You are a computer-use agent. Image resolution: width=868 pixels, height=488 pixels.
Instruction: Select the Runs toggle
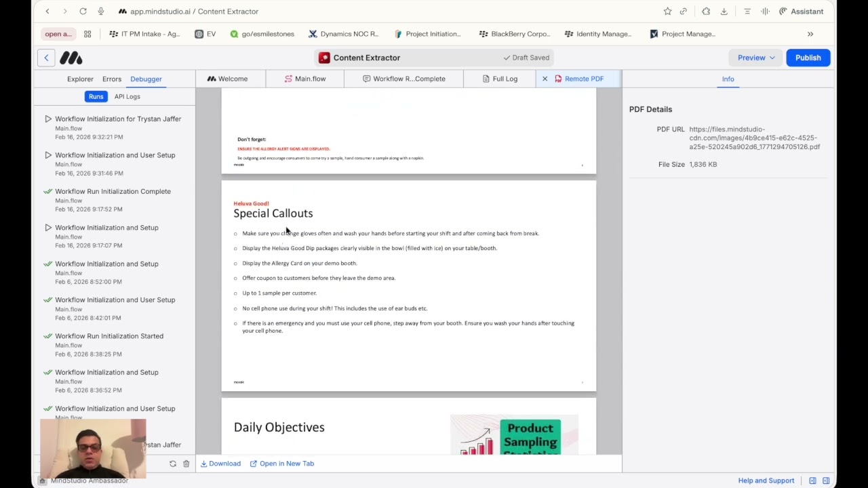click(96, 96)
